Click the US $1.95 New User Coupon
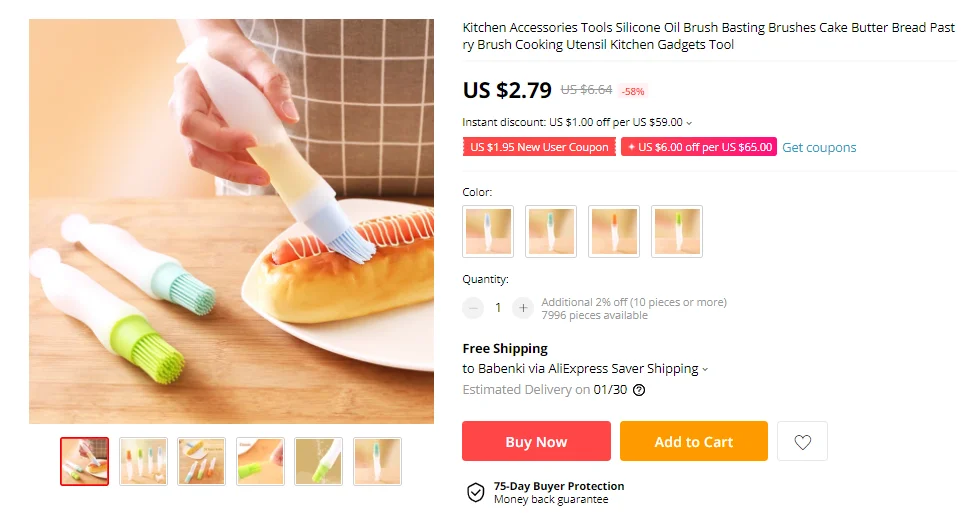This screenshot has width=964, height=514. [x=539, y=147]
